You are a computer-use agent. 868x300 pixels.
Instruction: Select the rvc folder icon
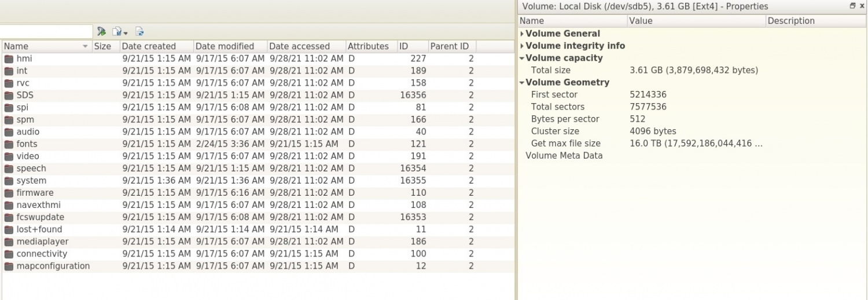[9, 83]
